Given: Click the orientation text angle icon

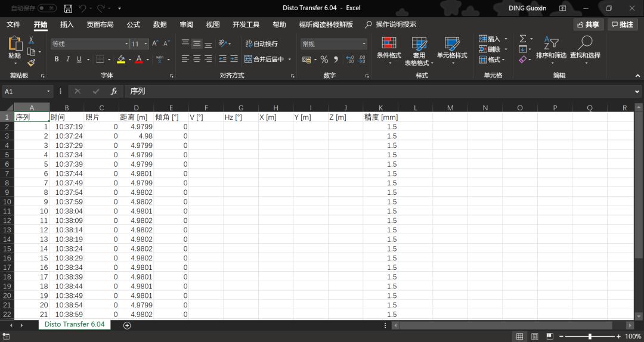Looking at the screenshot, I should coord(222,43).
